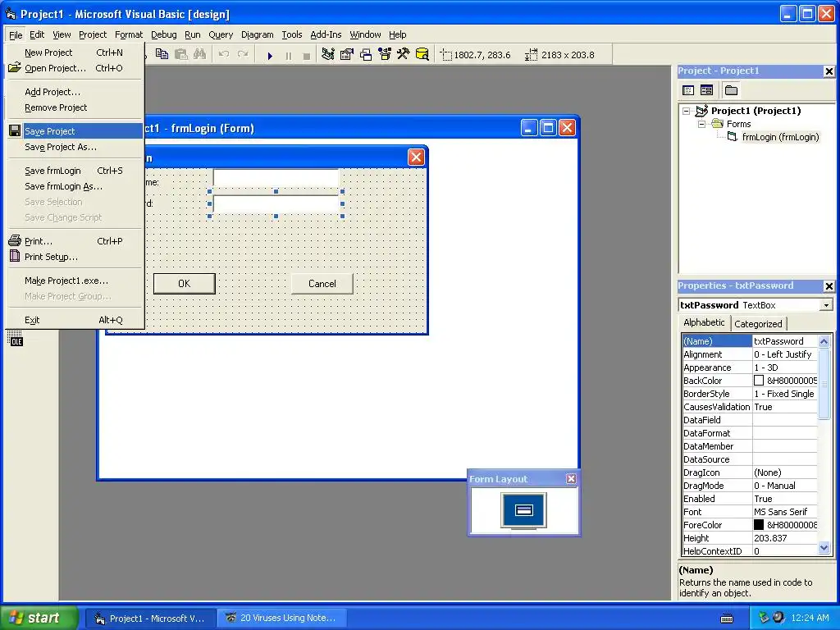This screenshot has height=630, width=840.
Task: Select Project1 (Project1) tree root
Action: coord(756,111)
